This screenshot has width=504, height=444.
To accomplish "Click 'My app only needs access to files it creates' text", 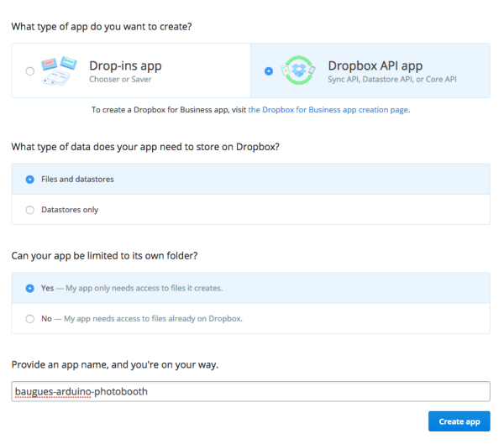I will 144,288.
